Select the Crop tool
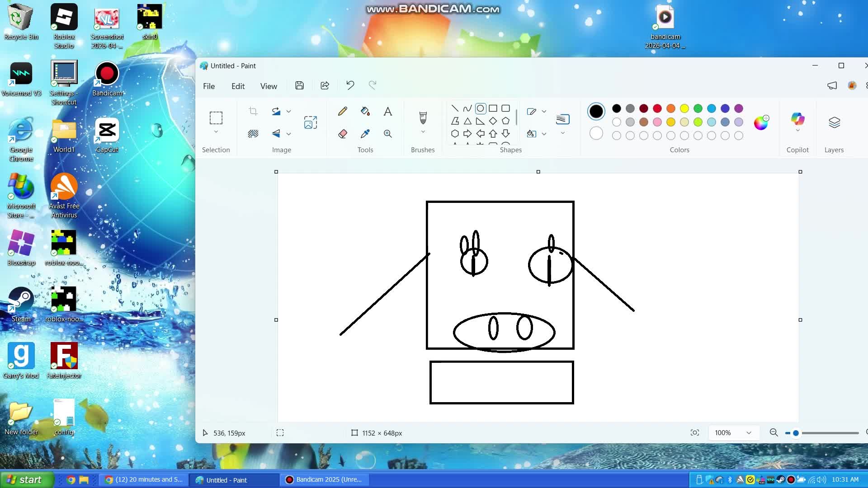 (253, 111)
